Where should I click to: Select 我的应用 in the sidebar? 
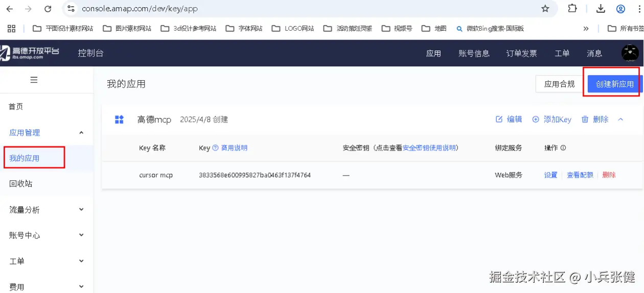click(47, 158)
